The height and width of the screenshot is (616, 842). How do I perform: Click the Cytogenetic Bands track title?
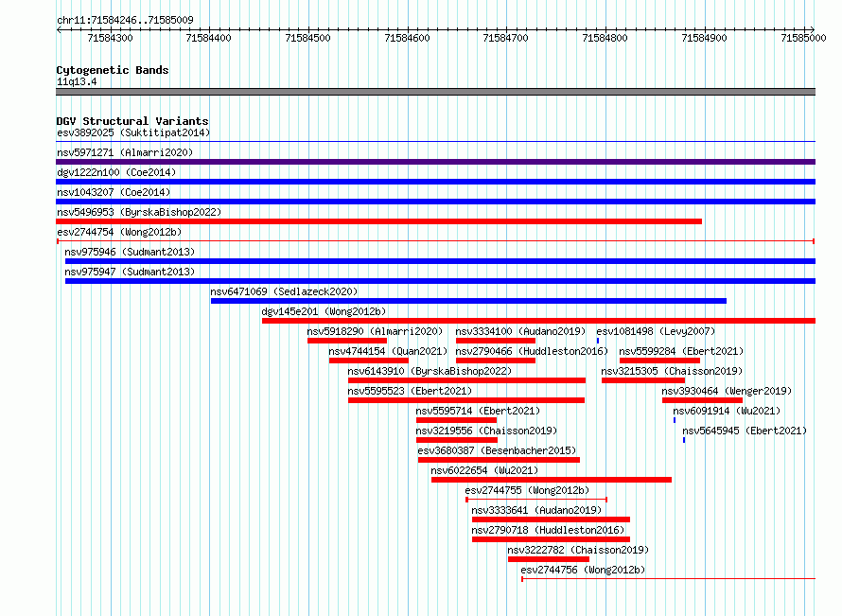click(x=113, y=70)
